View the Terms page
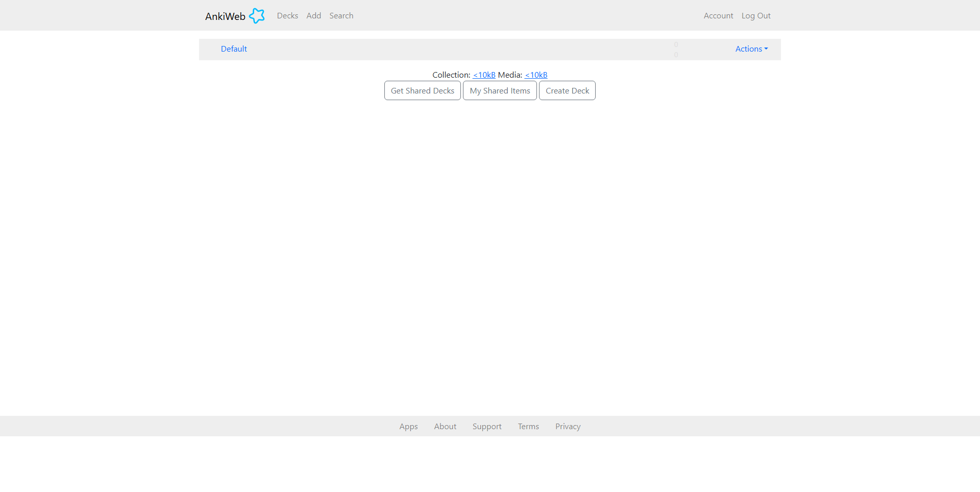Viewport: 980px width, 492px height. 528,427
